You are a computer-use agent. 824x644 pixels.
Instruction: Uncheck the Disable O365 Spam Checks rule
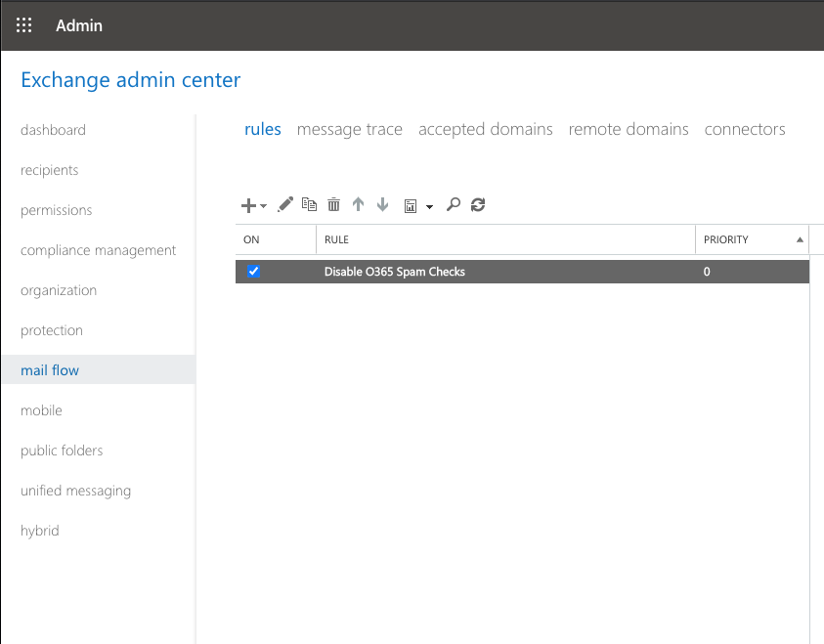point(253,271)
